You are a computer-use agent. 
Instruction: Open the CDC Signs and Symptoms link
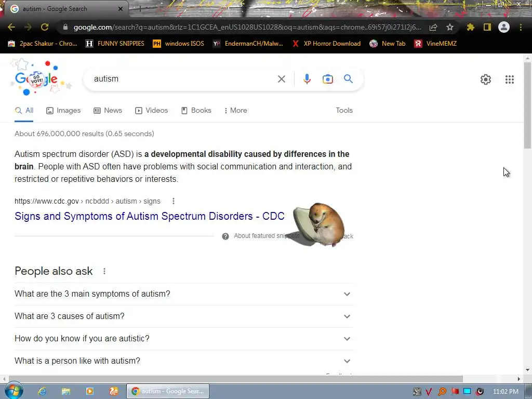click(x=149, y=216)
